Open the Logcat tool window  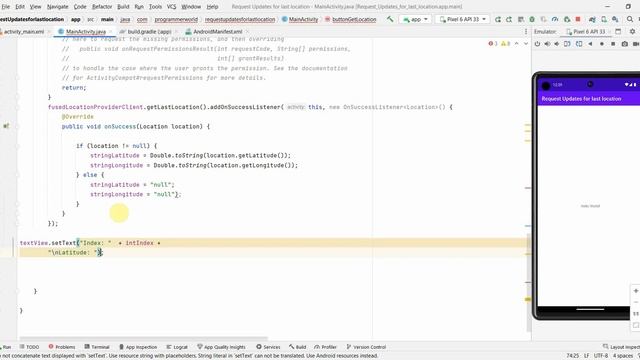(x=177, y=347)
